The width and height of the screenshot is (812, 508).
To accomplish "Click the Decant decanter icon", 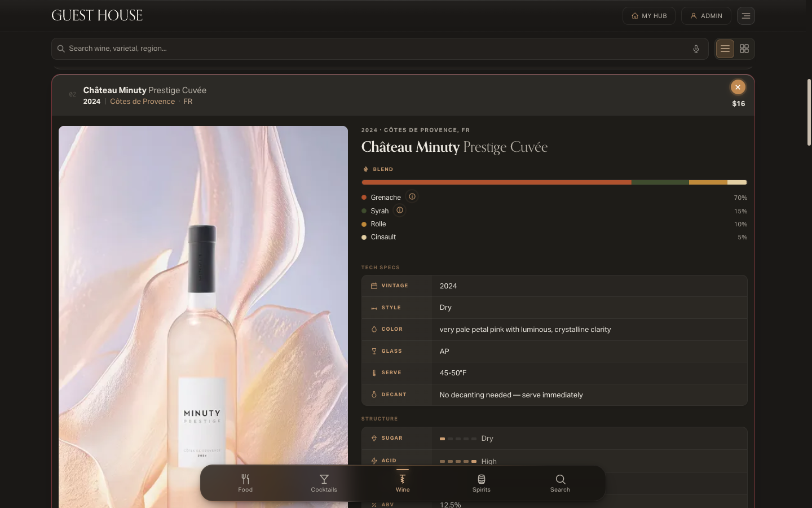I will [x=374, y=395].
